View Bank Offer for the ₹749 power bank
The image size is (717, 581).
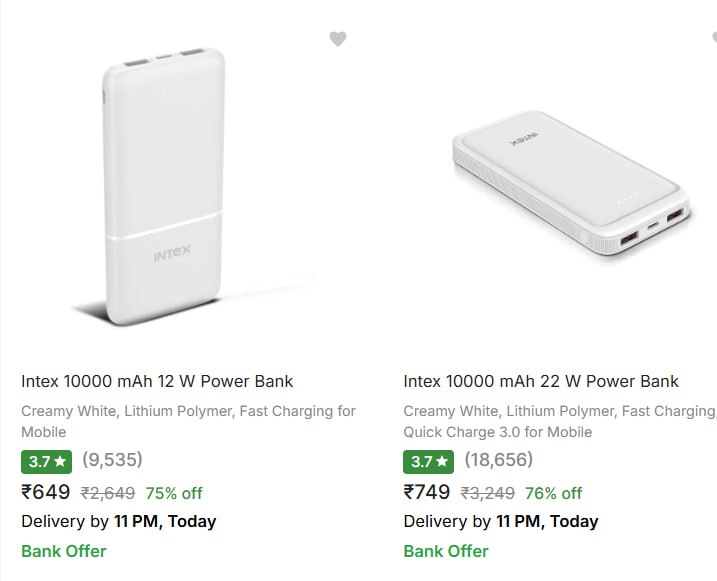coord(446,551)
